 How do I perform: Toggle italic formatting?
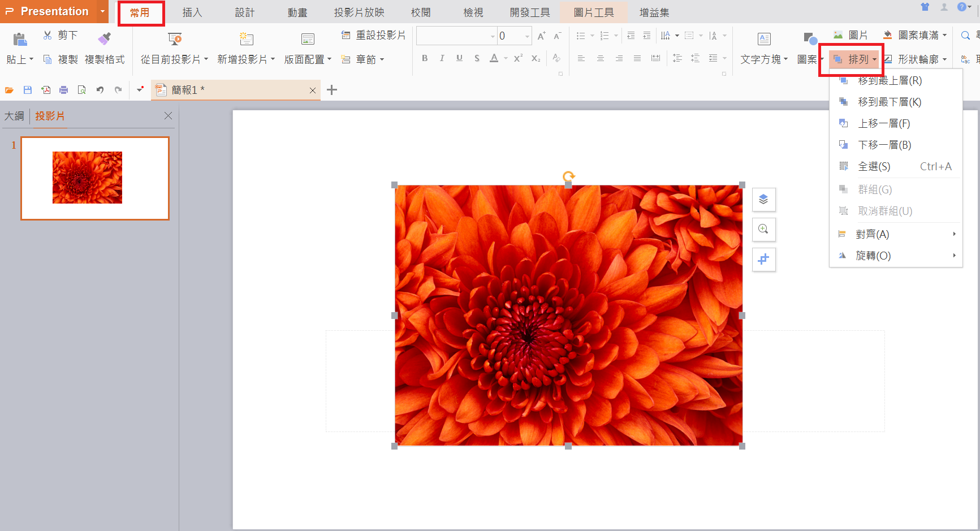[442, 58]
